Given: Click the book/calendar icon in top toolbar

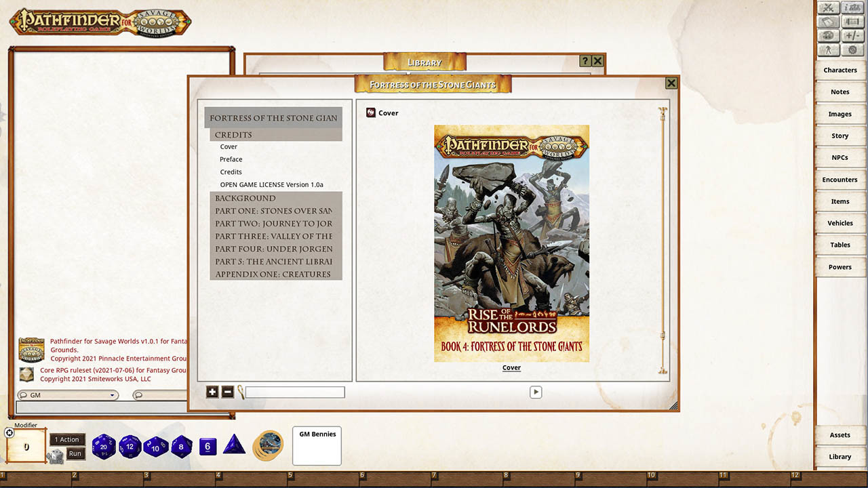Looking at the screenshot, I should pyautogui.click(x=828, y=22).
